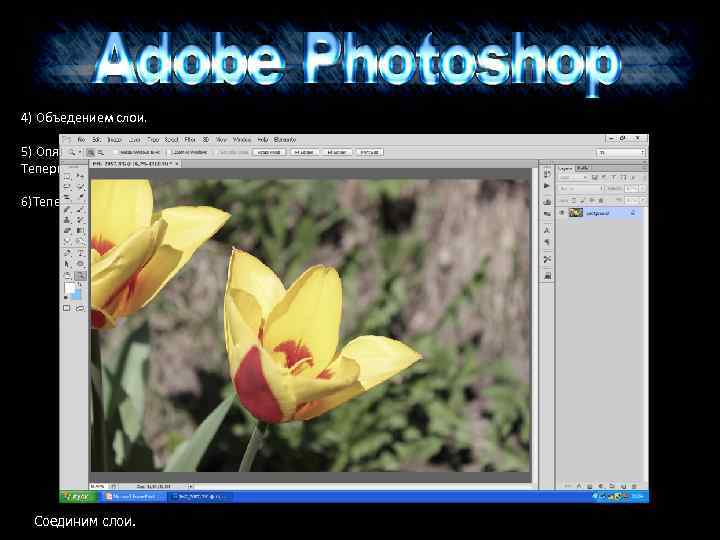This screenshot has height=540, width=720.
Task: Click the Background layer thumbnail
Action: click(576, 212)
